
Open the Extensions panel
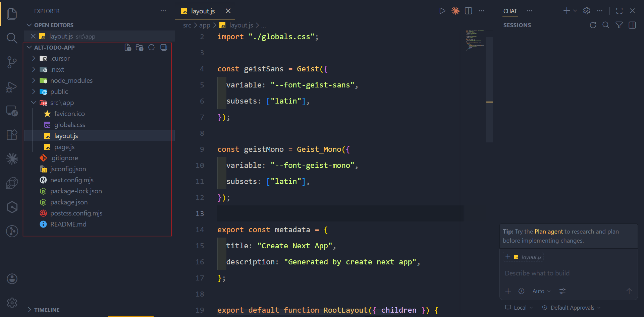(x=12, y=135)
